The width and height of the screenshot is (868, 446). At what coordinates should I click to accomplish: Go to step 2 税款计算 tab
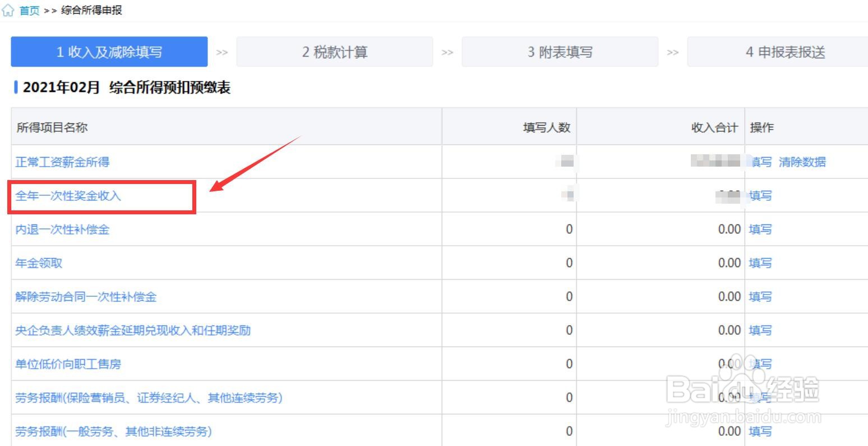[335, 52]
